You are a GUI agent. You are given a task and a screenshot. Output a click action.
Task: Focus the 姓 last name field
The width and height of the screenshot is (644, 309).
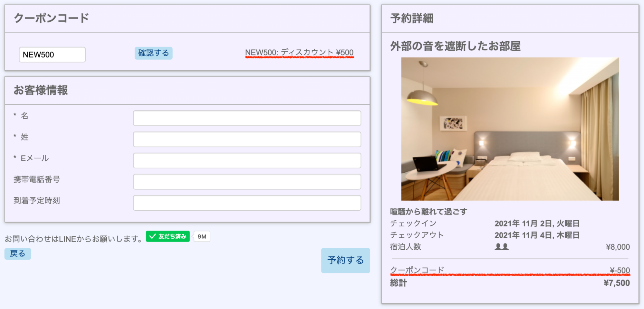click(247, 139)
